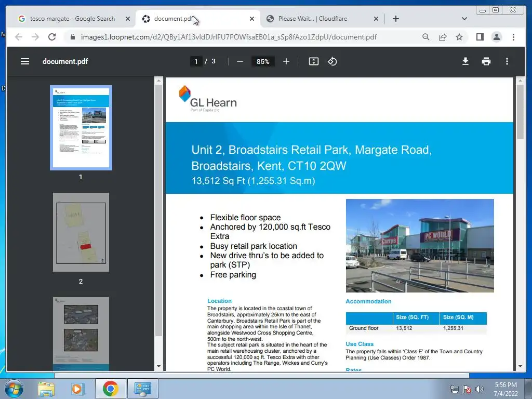The image size is (532, 399).
Task: Rotate the document counterclockwise
Action: pos(332,61)
